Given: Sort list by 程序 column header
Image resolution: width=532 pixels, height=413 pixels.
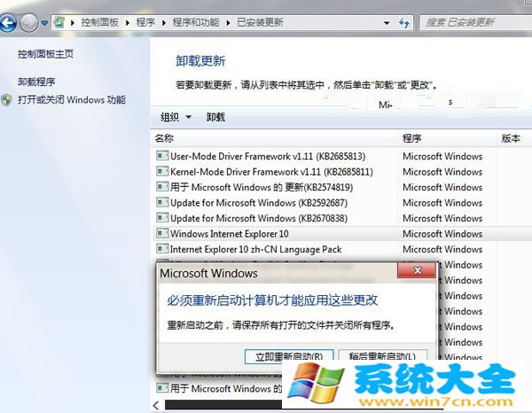Looking at the screenshot, I should [447, 138].
